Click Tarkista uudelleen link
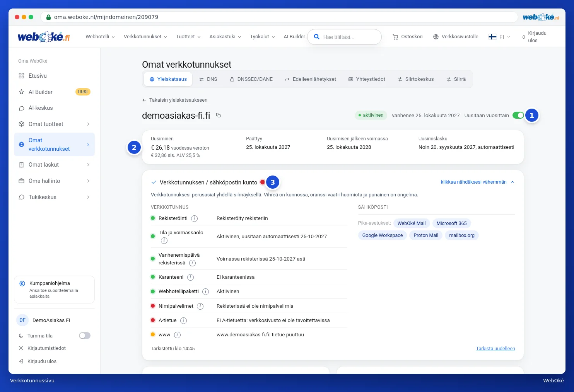Viewport: 574px width, 392px height. [x=495, y=349]
